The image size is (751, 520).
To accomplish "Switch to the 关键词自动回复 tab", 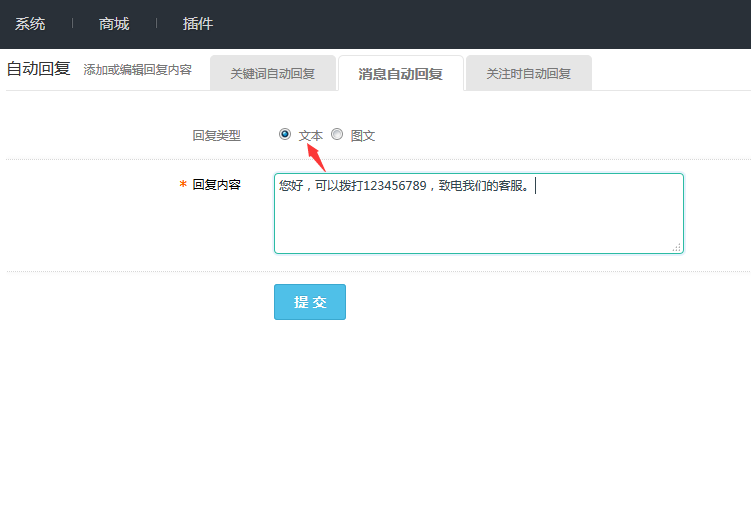I will 273,73.
